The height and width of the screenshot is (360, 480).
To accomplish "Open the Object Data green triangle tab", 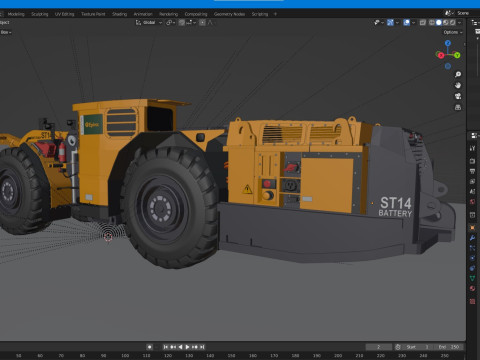I will 472,278.
